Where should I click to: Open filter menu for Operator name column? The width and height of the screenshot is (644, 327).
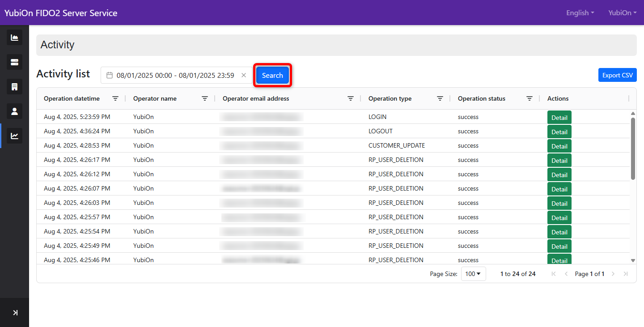pos(205,98)
